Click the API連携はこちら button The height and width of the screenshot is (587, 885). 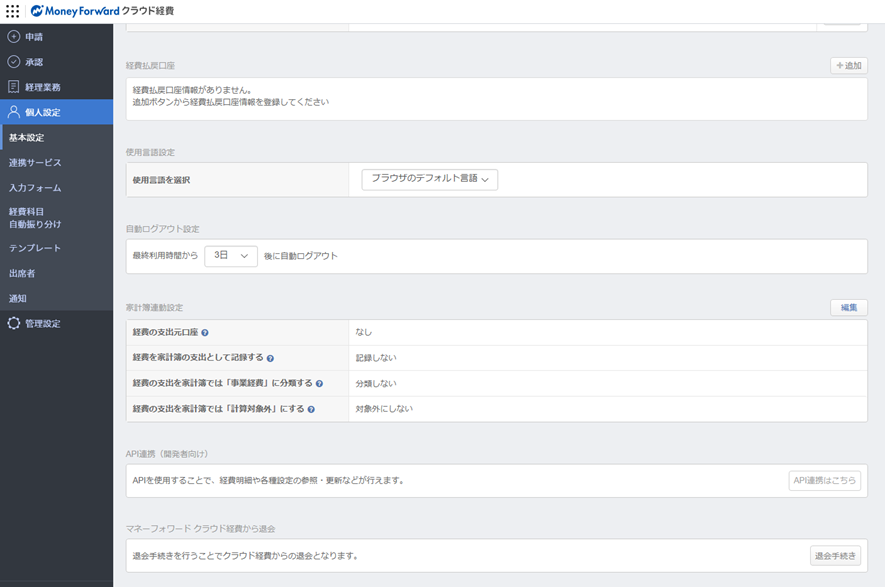(824, 481)
